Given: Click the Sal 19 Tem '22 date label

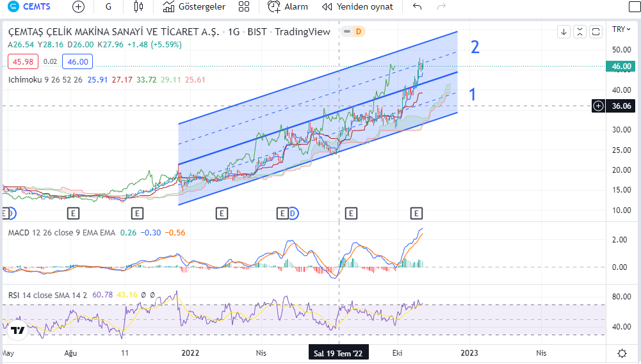Looking at the screenshot, I should (x=339, y=353).
